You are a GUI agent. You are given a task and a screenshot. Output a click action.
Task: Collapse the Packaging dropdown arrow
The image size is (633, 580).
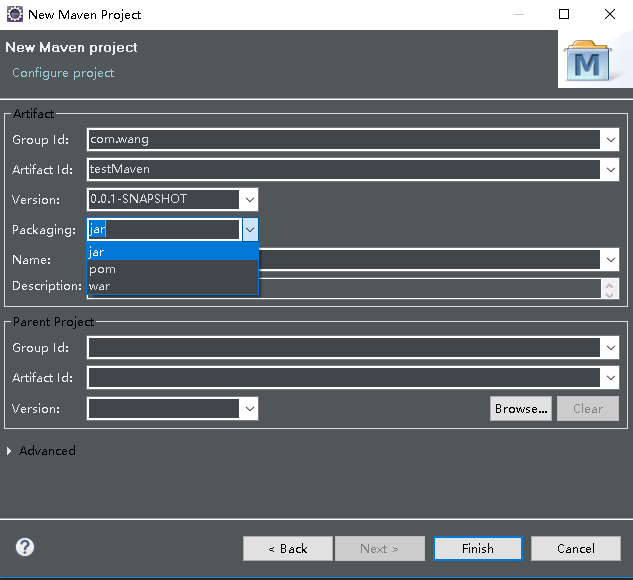[250, 230]
